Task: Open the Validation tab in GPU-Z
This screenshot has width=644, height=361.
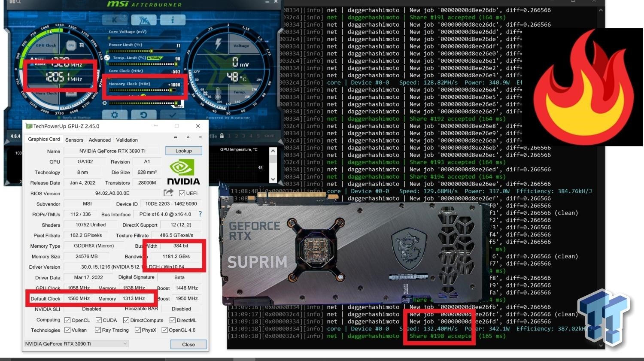Action: pos(127,140)
